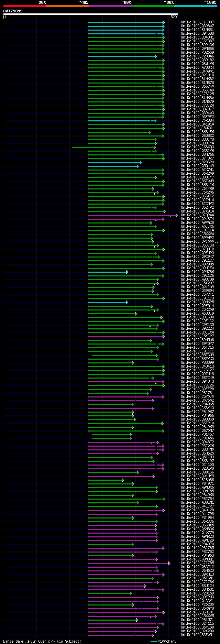Select the UniRef100_A5BBI9 label
The height and width of the screenshot is (644, 220).
(197, 314)
